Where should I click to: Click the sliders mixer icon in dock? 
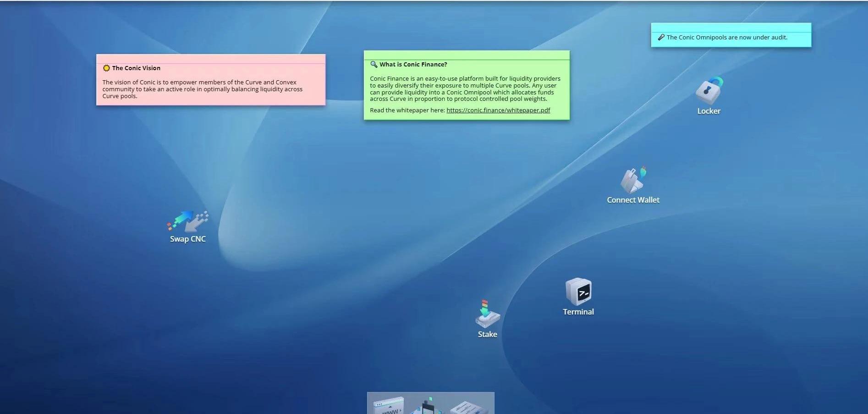468,408
